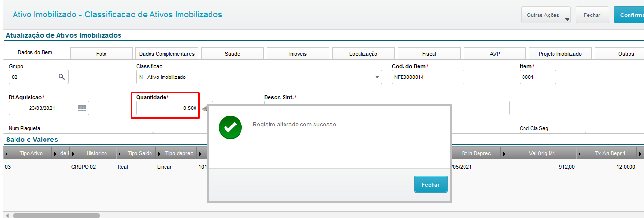Image resolution: width=644 pixels, height=218 pixels.
Task: Click the Dt In Deprec column header
Action: pyautogui.click(x=476, y=153)
